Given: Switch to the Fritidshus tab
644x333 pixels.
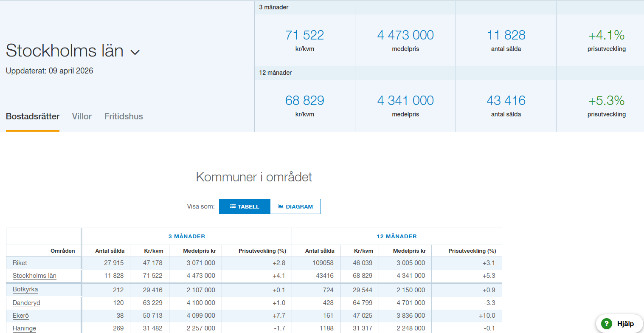Looking at the screenshot, I should click(124, 116).
